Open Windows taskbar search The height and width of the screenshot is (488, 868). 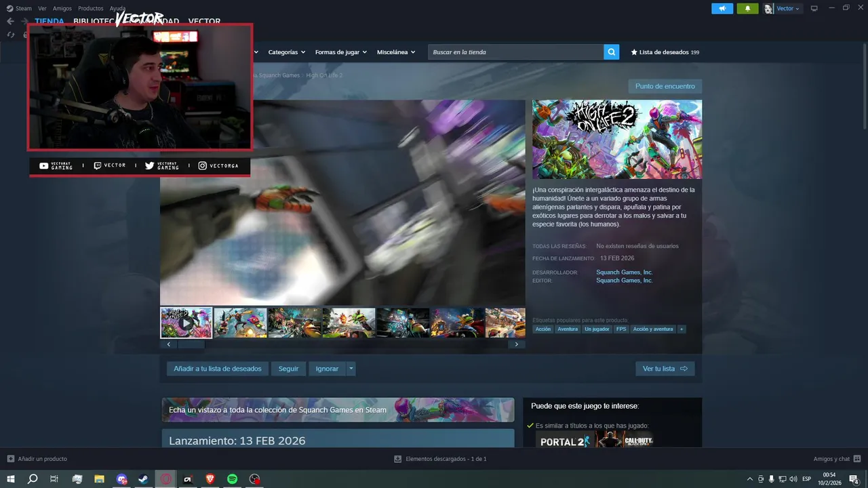click(33, 479)
